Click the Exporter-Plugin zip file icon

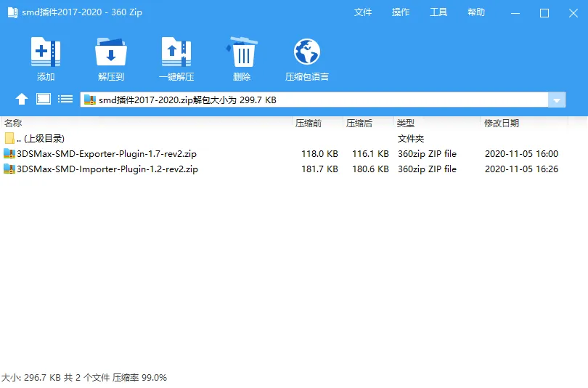tap(9, 153)
